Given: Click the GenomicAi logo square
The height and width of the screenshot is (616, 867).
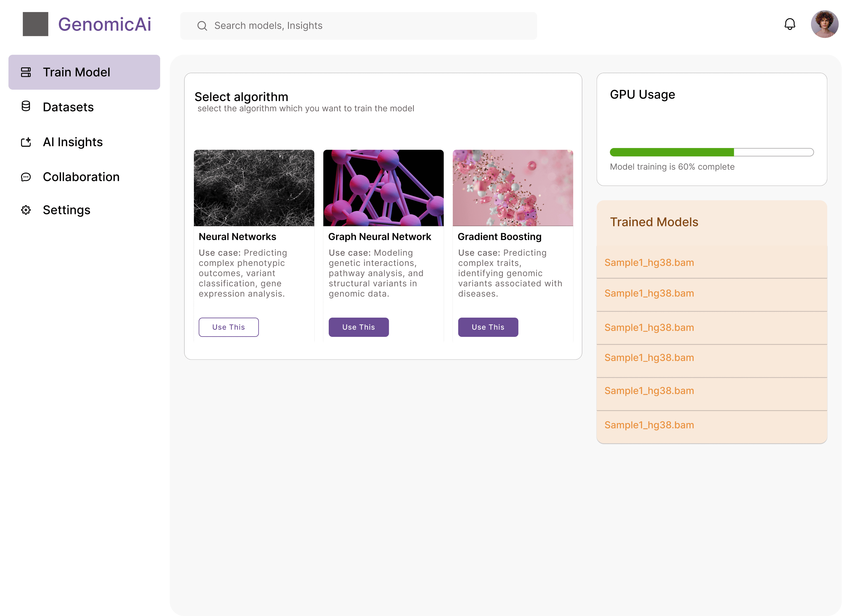Looking at the screenshot, I should [x=35, y=24].
